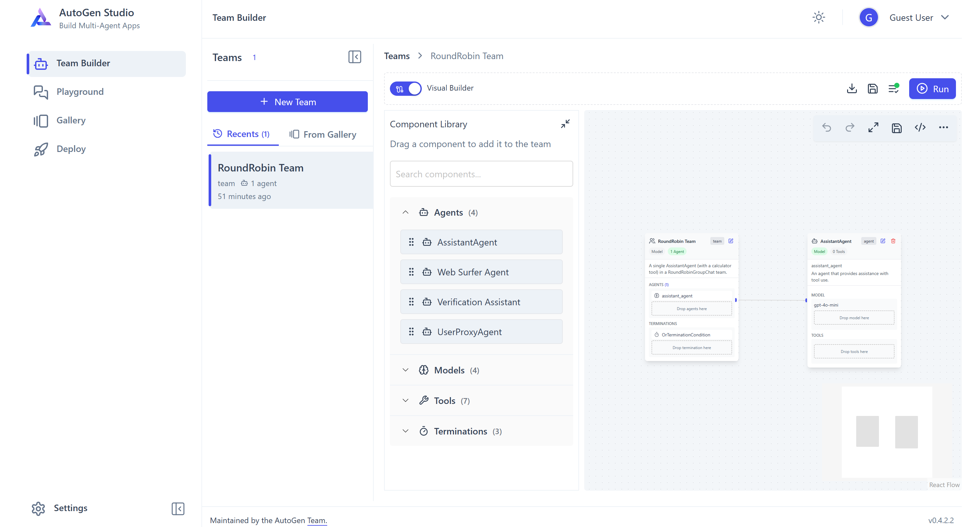
Task: Expand the Tools section
Action: pos(445,400)
